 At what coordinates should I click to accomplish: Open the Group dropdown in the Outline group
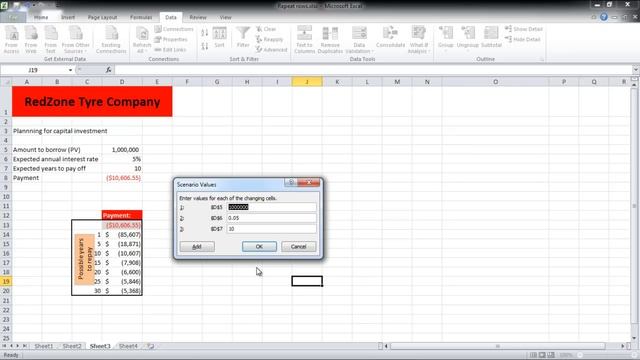[446, 39]
